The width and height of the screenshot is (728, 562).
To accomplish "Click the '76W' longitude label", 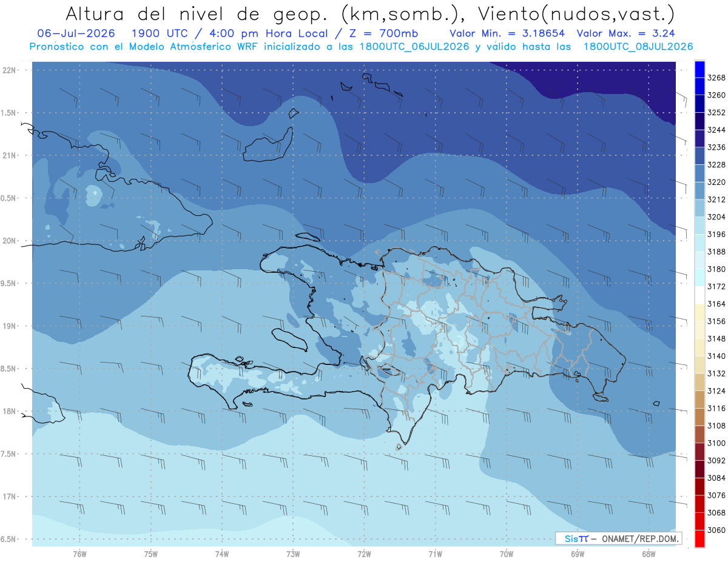I will click(x=79, y=554).
